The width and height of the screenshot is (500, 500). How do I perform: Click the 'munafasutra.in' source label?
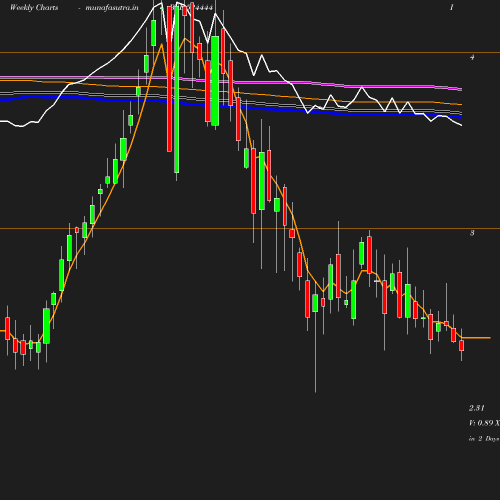[x=112, y=8]
